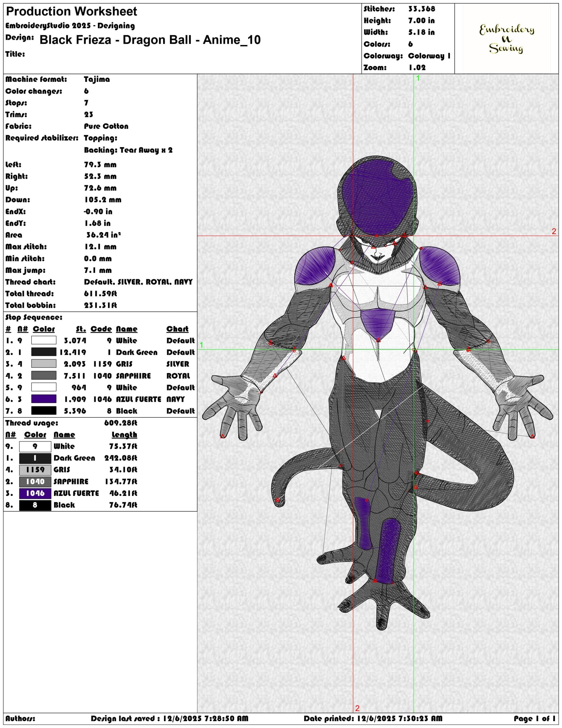The width and height of the screenshot is (562, 728).
Task: Click the Total bobbin 231.31ft value
Action: (x=100, y=305)
